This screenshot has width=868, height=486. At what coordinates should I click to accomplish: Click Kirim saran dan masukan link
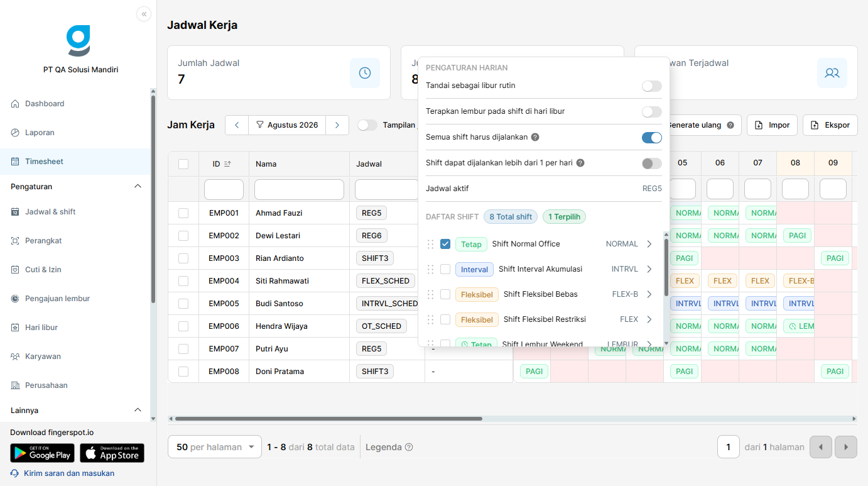pyautogui.click(x=69, y=473)
